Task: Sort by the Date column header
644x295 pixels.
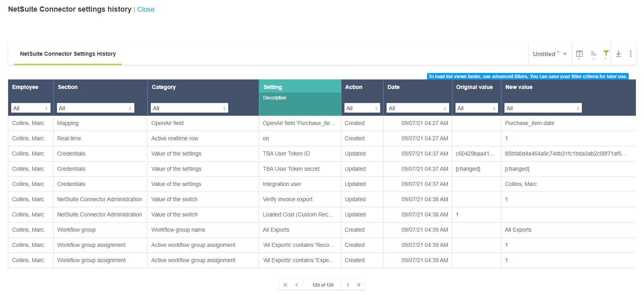Action: click(393, 87)
